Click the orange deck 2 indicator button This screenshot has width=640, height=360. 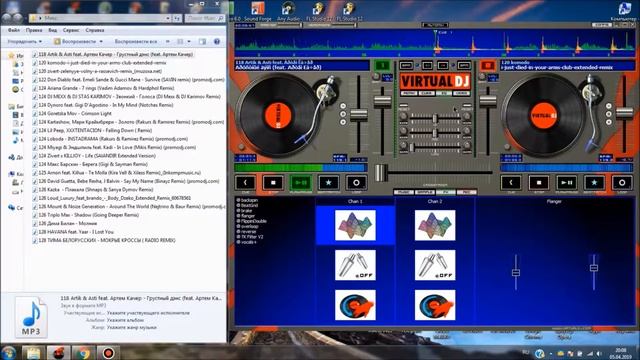(x=487, y=65)
